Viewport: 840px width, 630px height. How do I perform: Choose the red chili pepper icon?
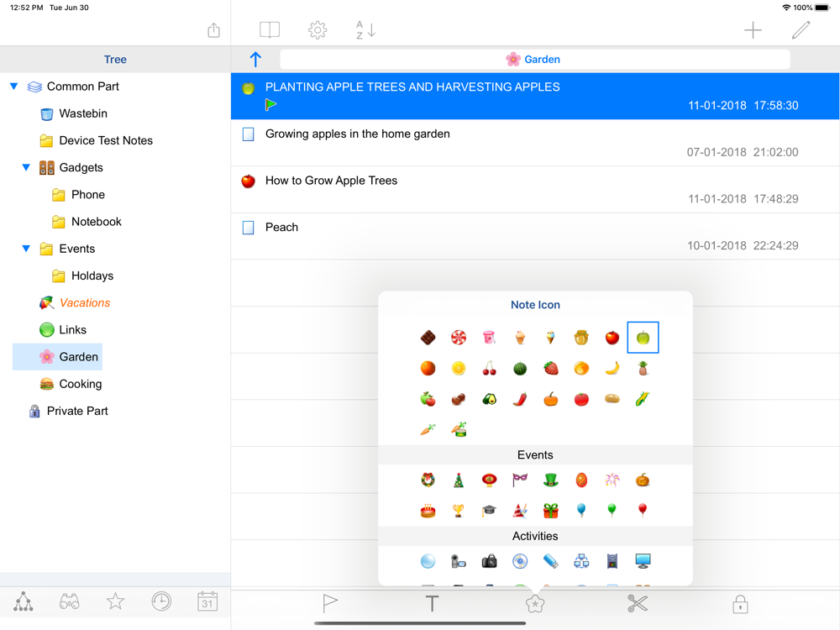pos(520,399)
